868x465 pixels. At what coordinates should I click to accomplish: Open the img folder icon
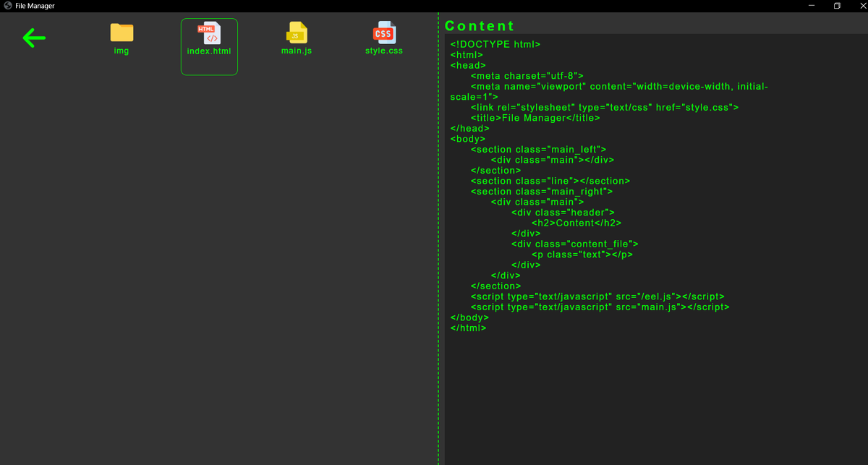coord(122,33)
